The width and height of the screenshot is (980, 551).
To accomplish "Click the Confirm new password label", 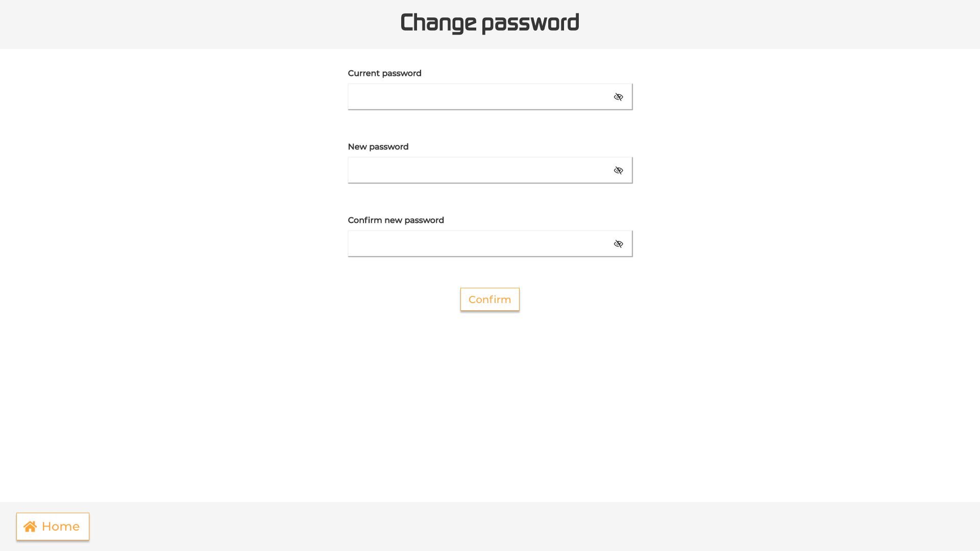I will [x=396, y=220].
